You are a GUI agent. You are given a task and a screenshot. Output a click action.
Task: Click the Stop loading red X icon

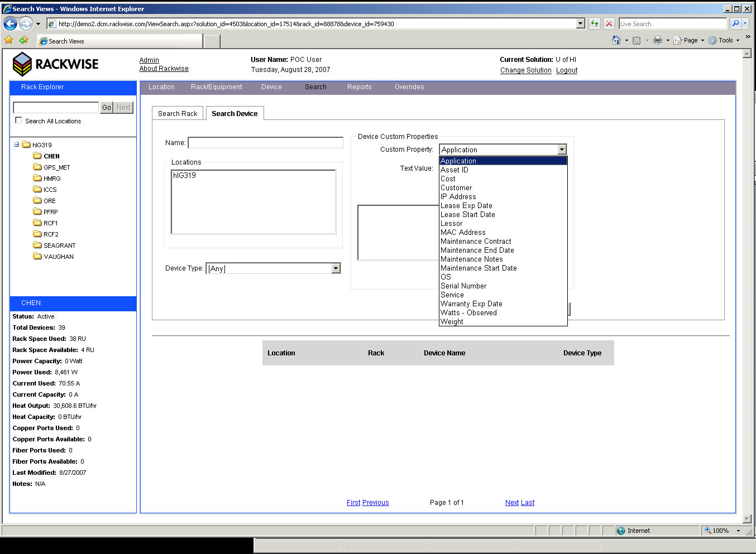pyautogui.click(x=609, y=23)
